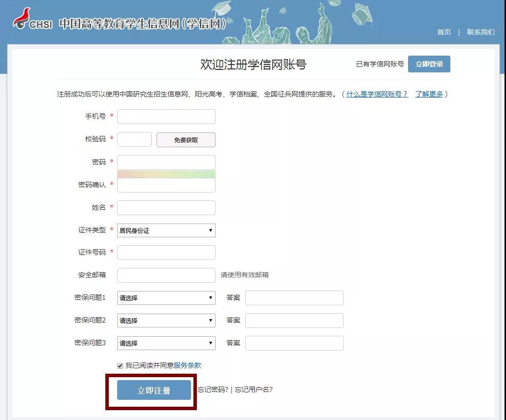Open the 忘记用户名? link

tap(253, 389)
